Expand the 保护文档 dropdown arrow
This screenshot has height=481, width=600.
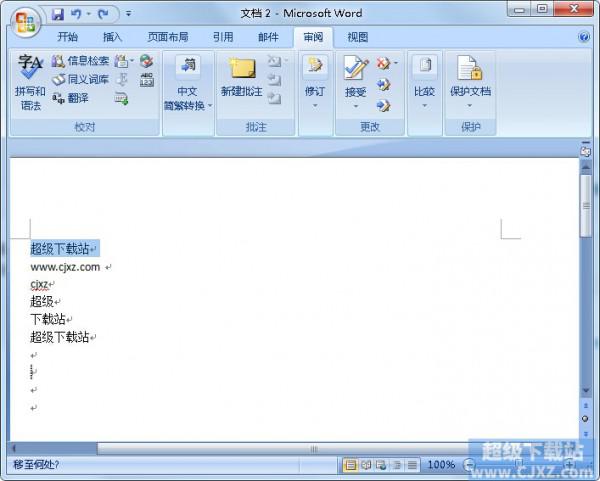coord(470,106)
